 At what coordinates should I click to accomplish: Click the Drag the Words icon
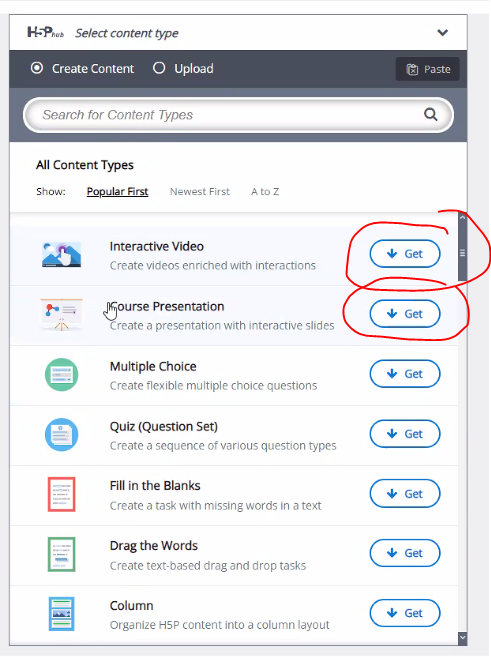(x=62, y=554)
